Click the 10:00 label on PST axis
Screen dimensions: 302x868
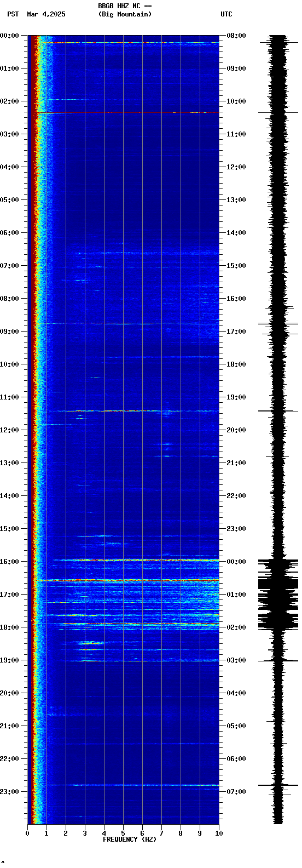(x=10, y=364)
